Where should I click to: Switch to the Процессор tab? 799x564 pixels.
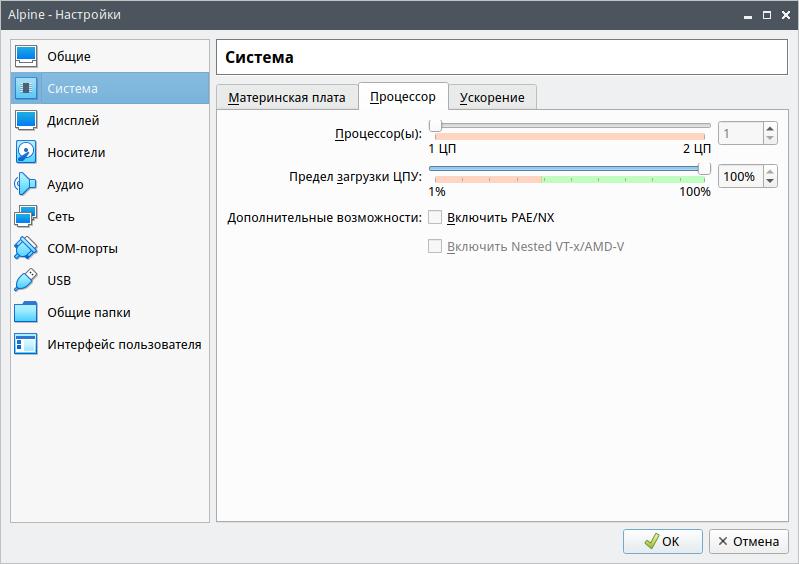(x=403, y=96)
